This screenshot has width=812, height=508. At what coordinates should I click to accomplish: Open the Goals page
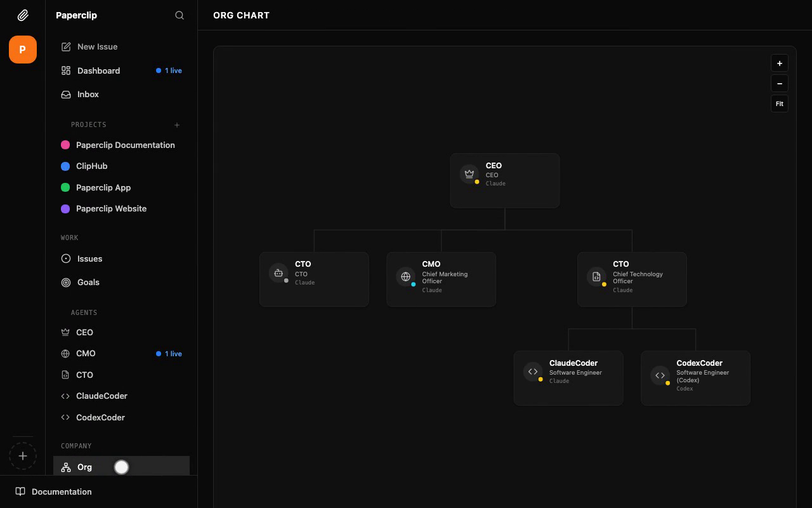coord(121,282)
